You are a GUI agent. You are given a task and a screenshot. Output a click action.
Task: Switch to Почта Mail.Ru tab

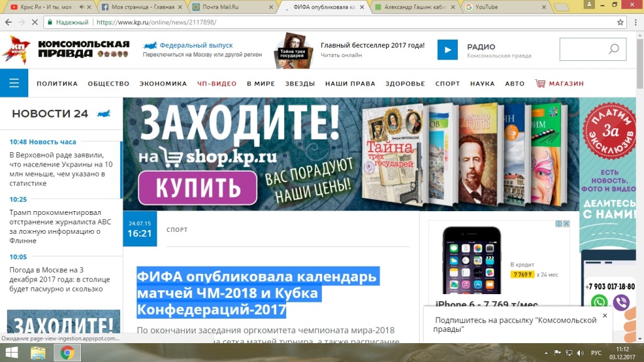[x=233, y=7]
